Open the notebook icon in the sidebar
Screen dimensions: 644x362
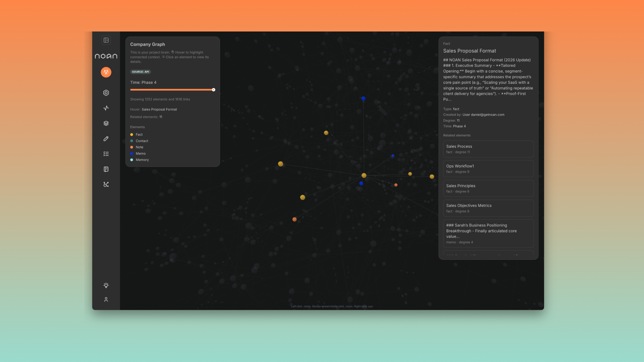point(106,169)
